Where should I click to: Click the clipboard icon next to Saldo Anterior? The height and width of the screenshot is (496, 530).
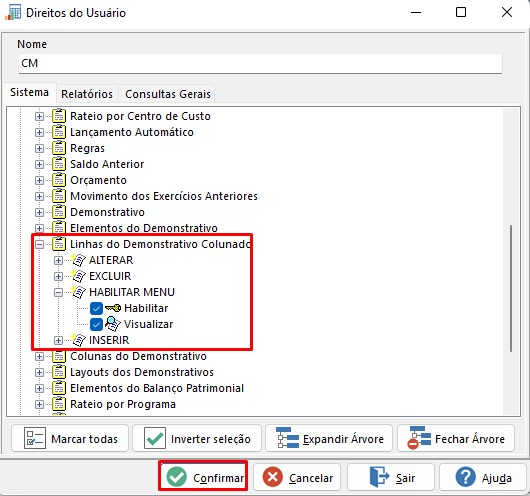(x=59, y=164)
